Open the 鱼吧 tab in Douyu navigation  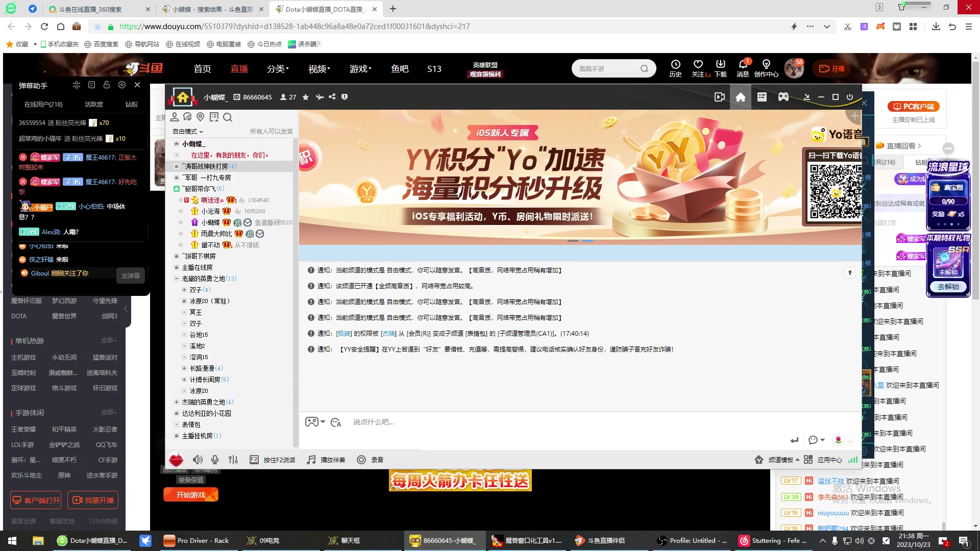click(x=400, y=69)
